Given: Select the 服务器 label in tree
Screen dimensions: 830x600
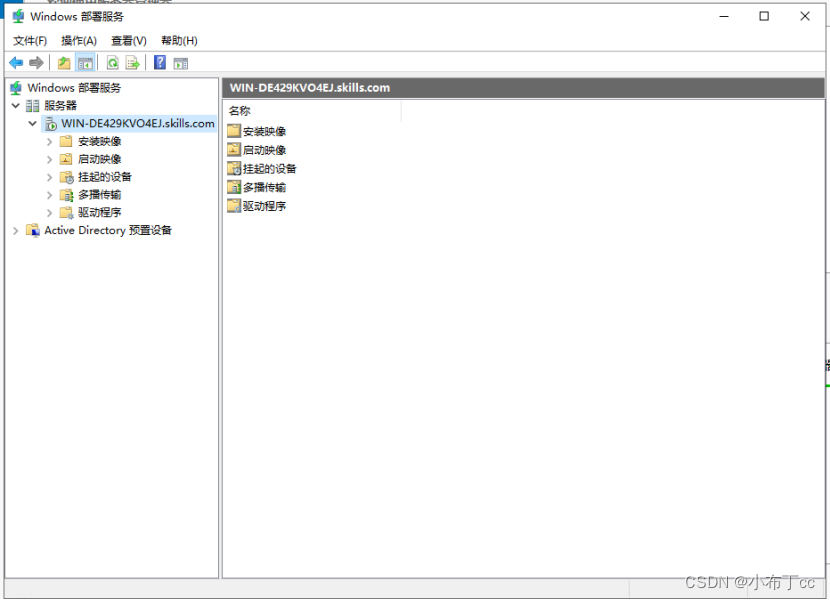Looking at the screenshot, I should tap(60, 106).
